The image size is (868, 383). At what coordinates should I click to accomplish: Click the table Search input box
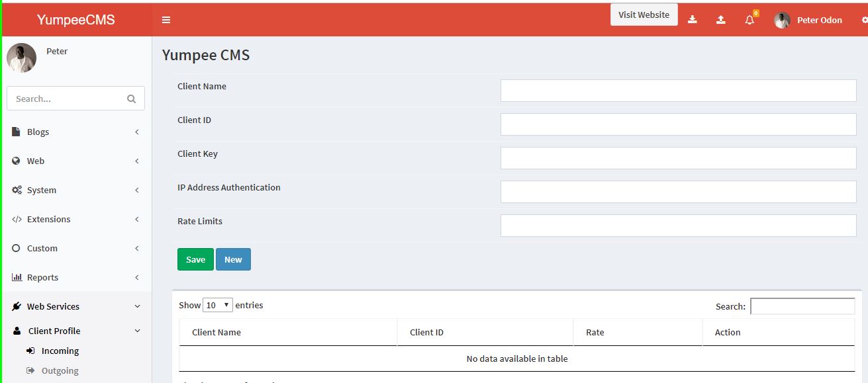pyautogui.click(x=802, y=306)
